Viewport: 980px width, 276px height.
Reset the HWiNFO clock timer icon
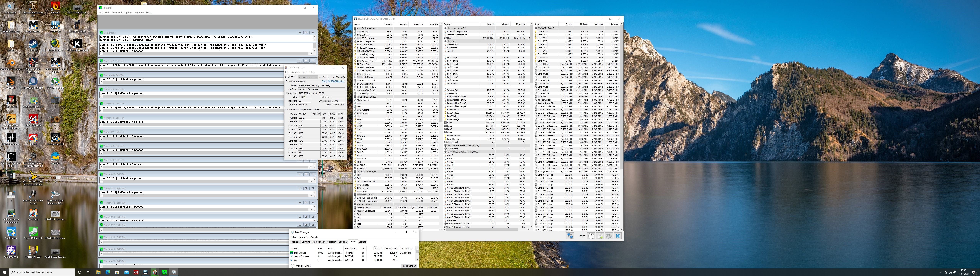point(591,236)
